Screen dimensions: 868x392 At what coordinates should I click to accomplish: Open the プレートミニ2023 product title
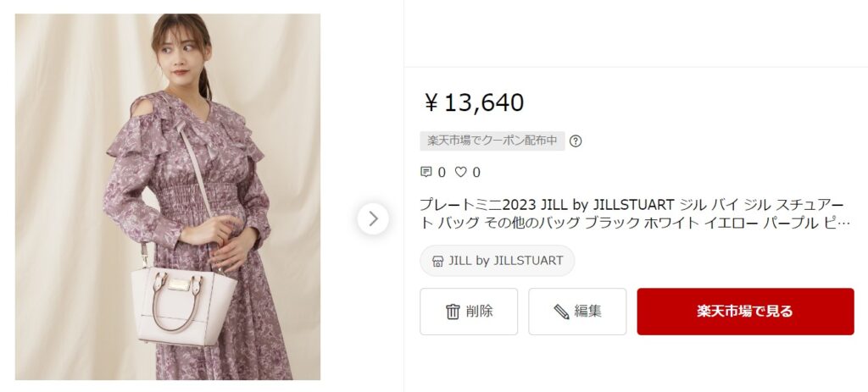pyautogui.click(x=634, y=214)
